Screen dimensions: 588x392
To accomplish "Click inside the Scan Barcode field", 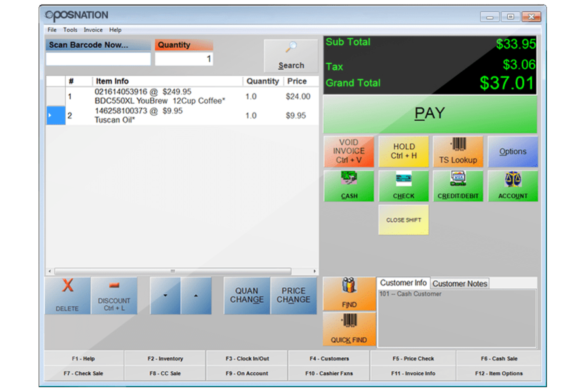I will [x=98, y=59].
